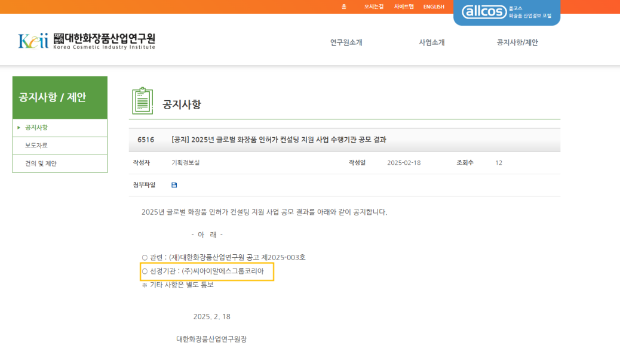Select 건의 및 제안 in the left sidebar
620x364 pixels.
tap(42, 164)
